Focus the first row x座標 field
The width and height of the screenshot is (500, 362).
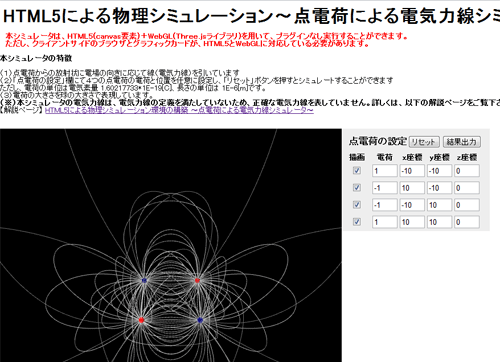point(412,171)
